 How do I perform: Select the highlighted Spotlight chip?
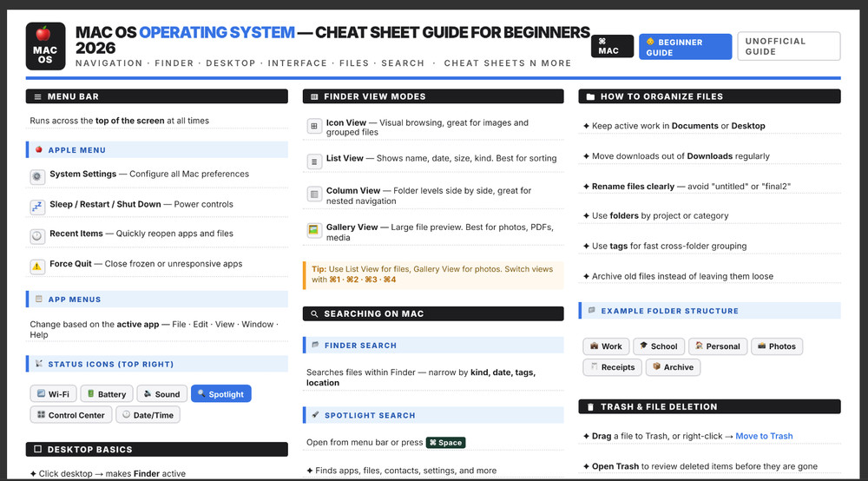(220, 394)
